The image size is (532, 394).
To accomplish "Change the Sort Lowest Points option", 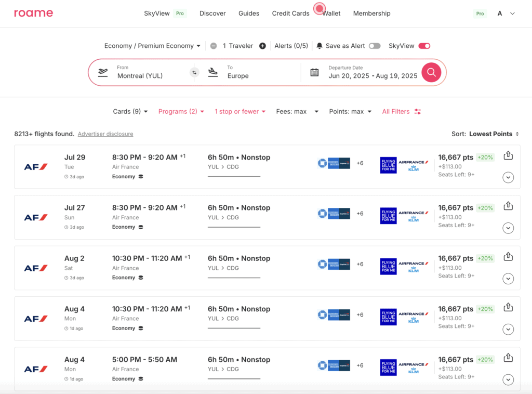I will pyautogui.click(x=494, y=134).
